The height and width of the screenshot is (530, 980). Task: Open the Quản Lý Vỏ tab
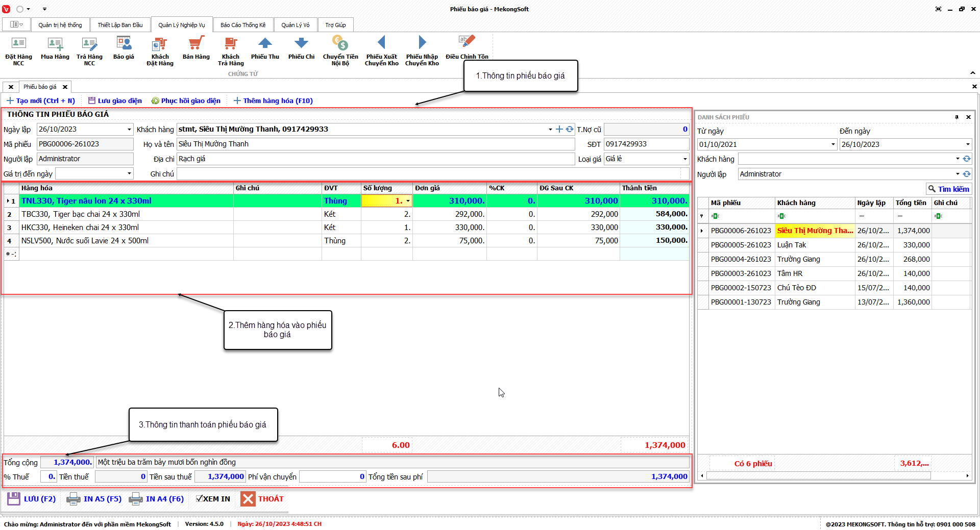tap(295, 25)
